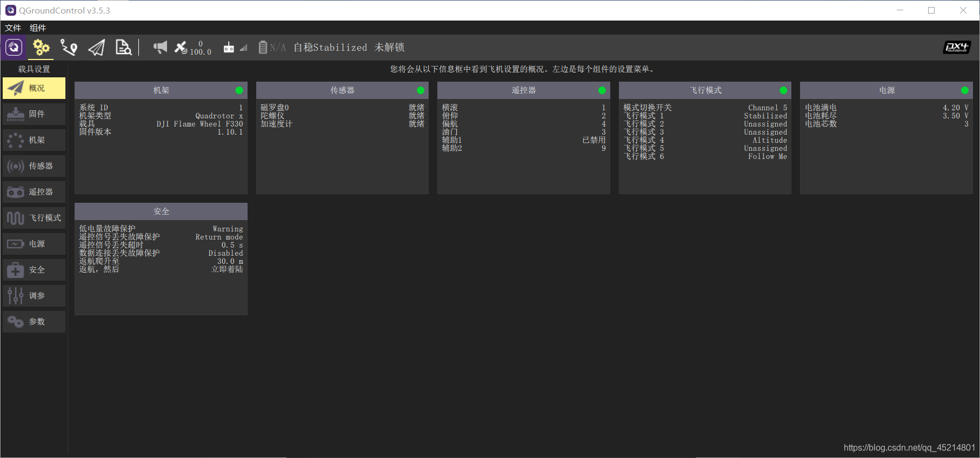Open 飞行模式 flight modes setup page
Image resolution: width=980 pixels, height=458 pixels.
tap(34, 218)
